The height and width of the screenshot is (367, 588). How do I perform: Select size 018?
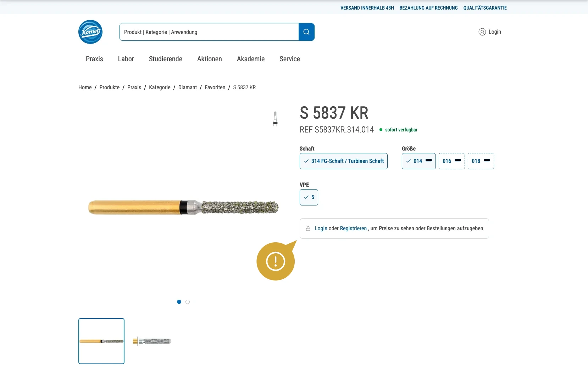[x=481, y=161]
